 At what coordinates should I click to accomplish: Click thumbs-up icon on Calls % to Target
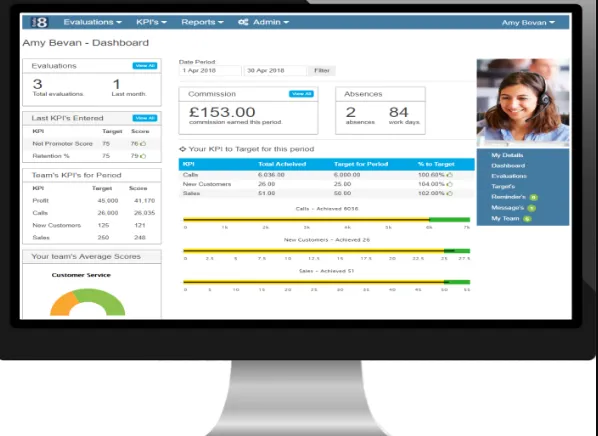pyautogui.click(x=450, y=175)
